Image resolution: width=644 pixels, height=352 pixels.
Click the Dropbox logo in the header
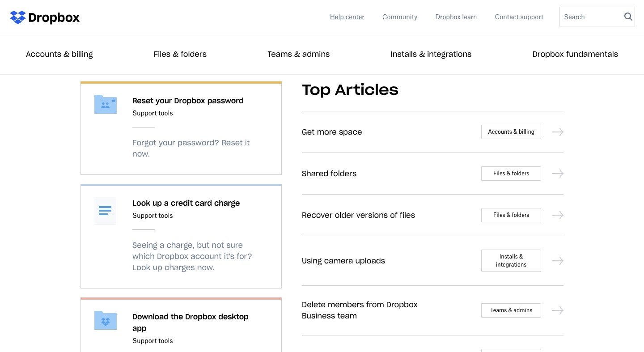[x=45, y=17]
